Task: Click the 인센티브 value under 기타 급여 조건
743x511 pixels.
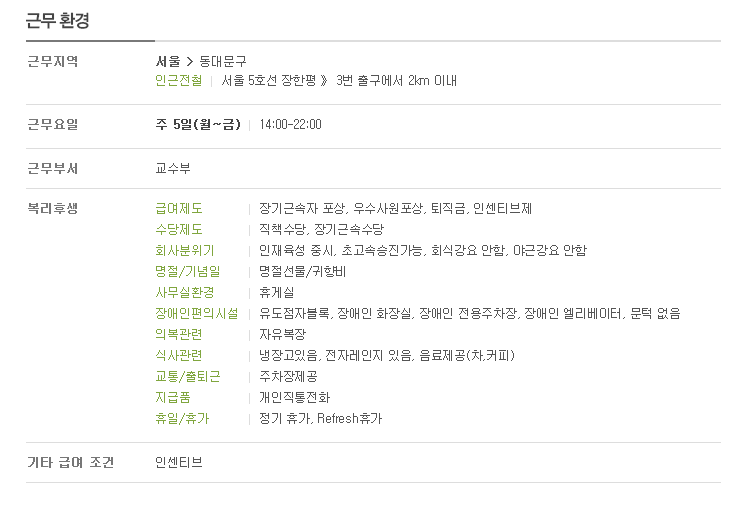Action: click(x=179, y=463)
